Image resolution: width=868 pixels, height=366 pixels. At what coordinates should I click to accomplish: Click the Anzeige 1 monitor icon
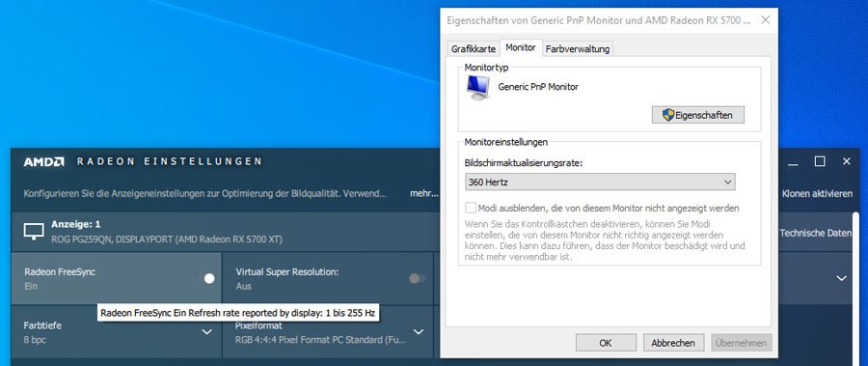coord(34,231)
